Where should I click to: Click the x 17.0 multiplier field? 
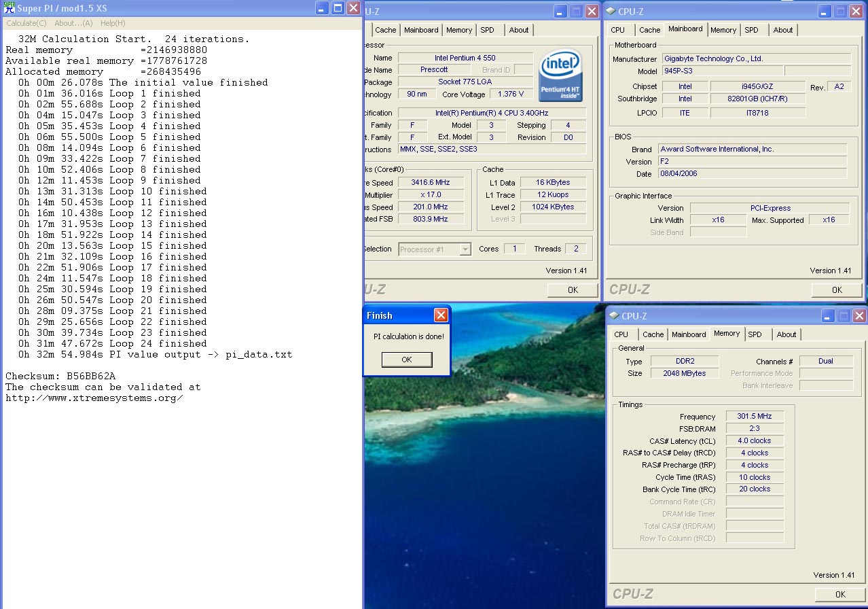[x=431, y=195]
